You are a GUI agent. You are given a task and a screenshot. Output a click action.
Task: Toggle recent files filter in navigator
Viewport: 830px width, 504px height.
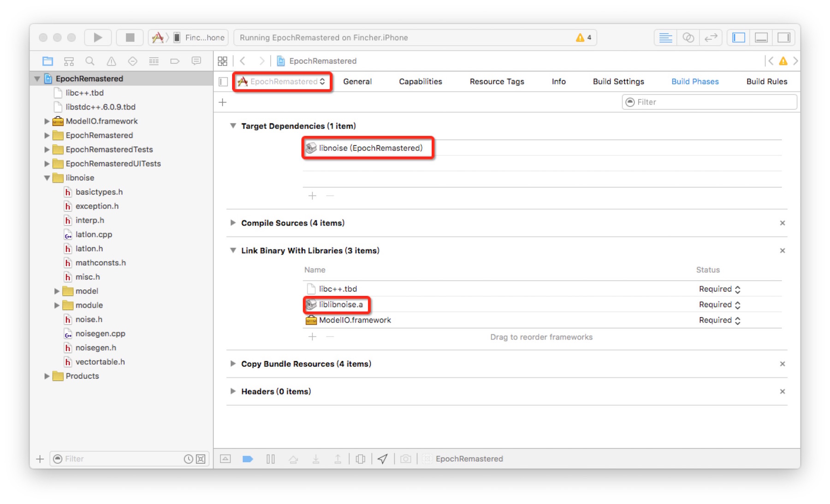tap(188, 459)
